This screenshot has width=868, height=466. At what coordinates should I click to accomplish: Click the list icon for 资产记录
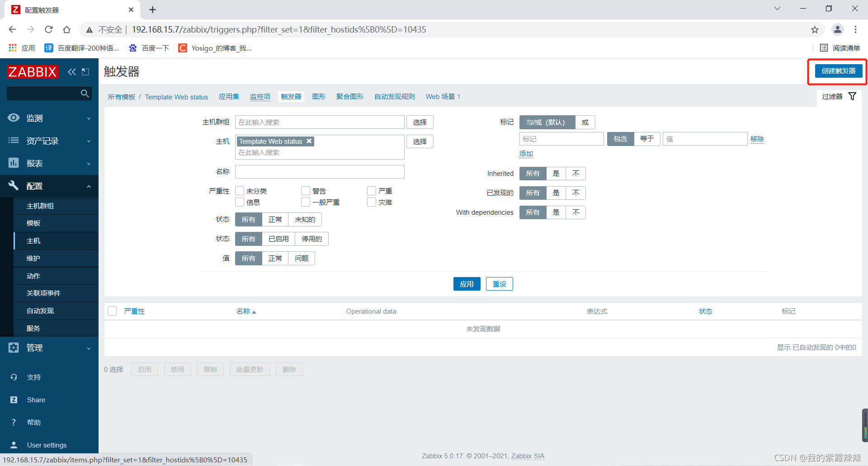[x=14, y=140]
